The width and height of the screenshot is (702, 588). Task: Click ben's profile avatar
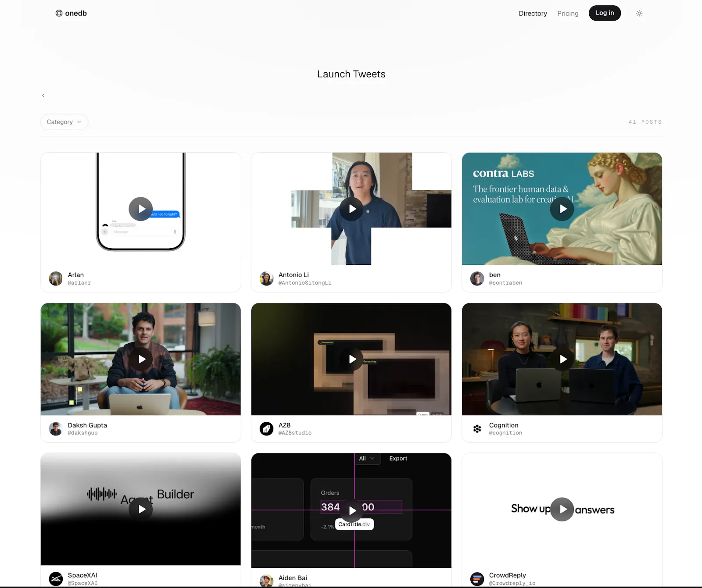pyautogui.click(x=477, y=278)
